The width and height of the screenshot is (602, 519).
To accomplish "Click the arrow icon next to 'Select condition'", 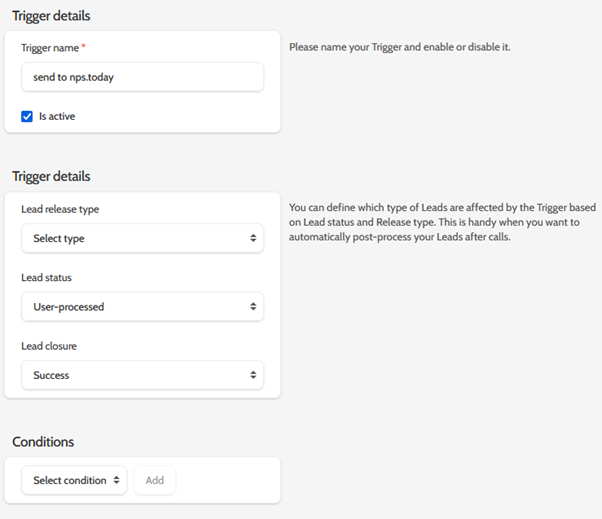I will click(x=116, y=480).
